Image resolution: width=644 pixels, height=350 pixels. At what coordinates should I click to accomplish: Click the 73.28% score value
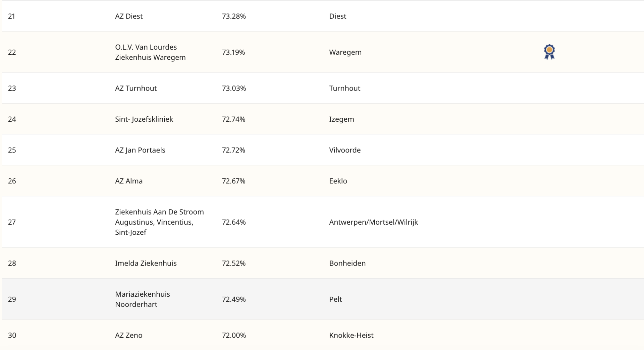[234, 16]
